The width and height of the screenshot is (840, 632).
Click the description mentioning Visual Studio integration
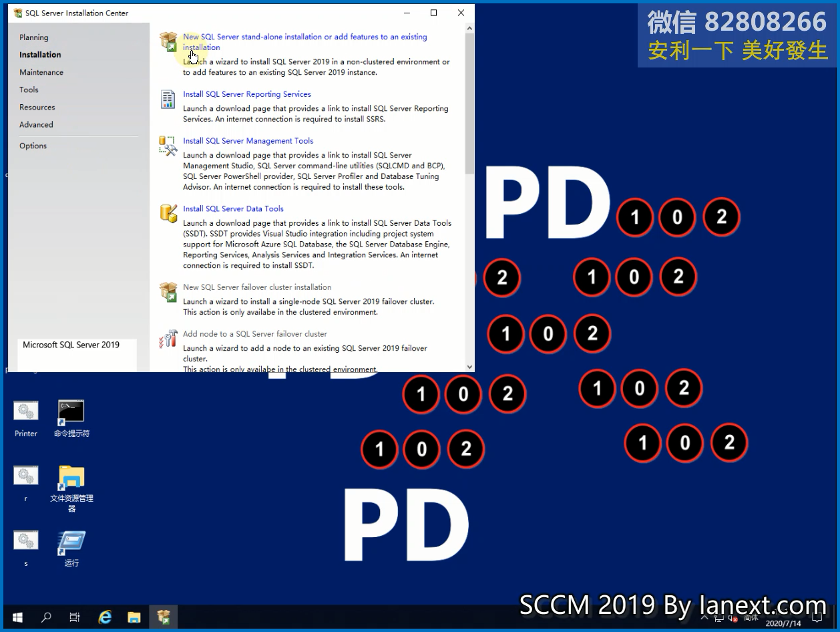pos(317,245)
